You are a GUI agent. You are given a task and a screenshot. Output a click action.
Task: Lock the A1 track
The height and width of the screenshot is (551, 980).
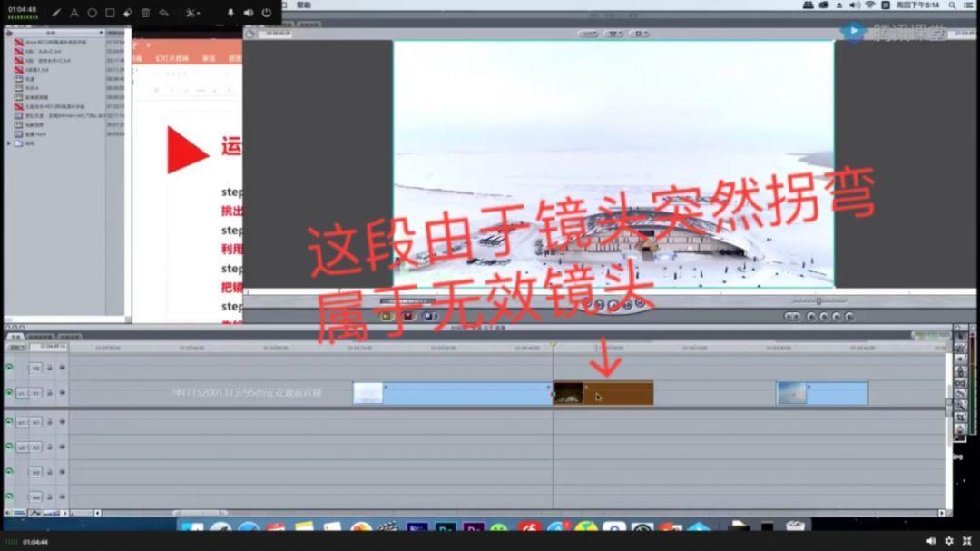point(50,422)
